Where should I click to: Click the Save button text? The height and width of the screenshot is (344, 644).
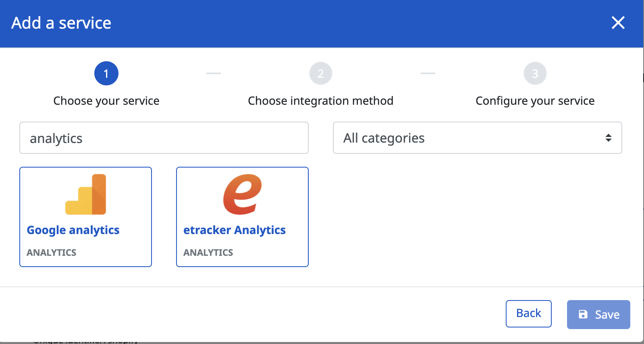click(x=607, y=315)
